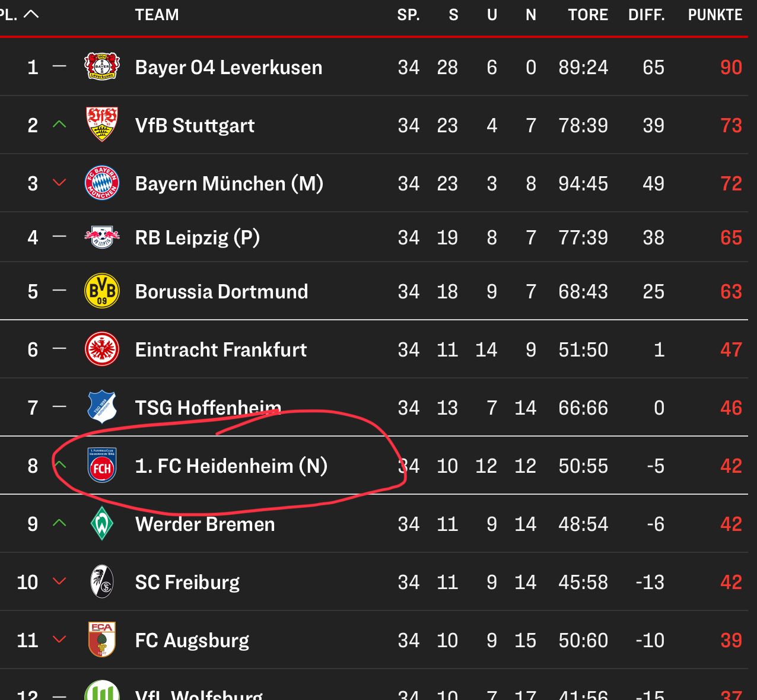This screenshot has height=700, width=757.
Task: Click the Werder Bremen diamond logo
Action: pos(102,524)
